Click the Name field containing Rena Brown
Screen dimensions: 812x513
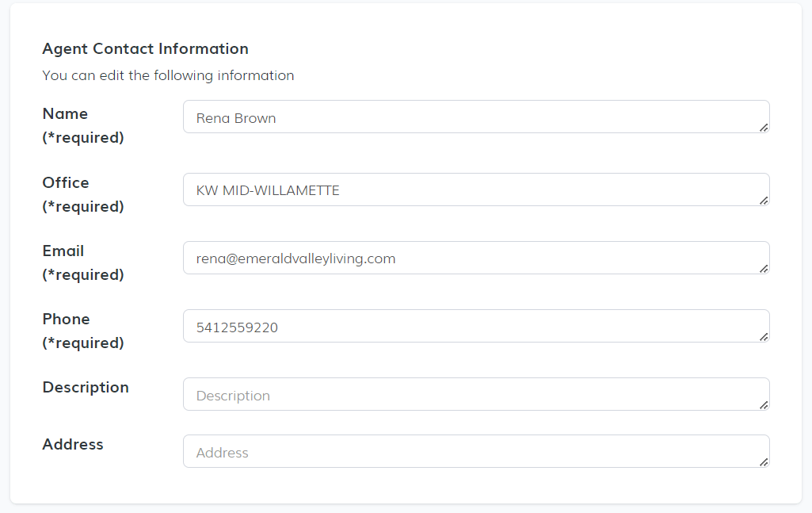(475, 117)
